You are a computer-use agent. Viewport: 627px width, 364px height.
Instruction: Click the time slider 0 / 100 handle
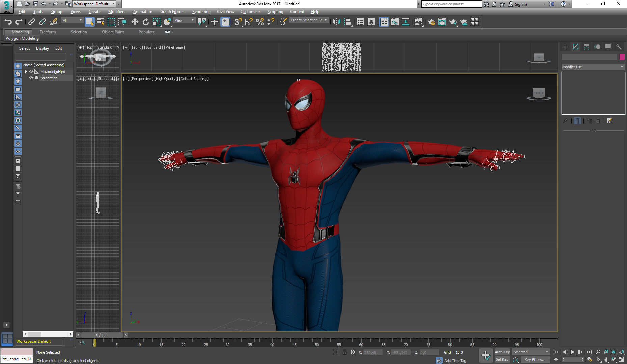(102, 335)
